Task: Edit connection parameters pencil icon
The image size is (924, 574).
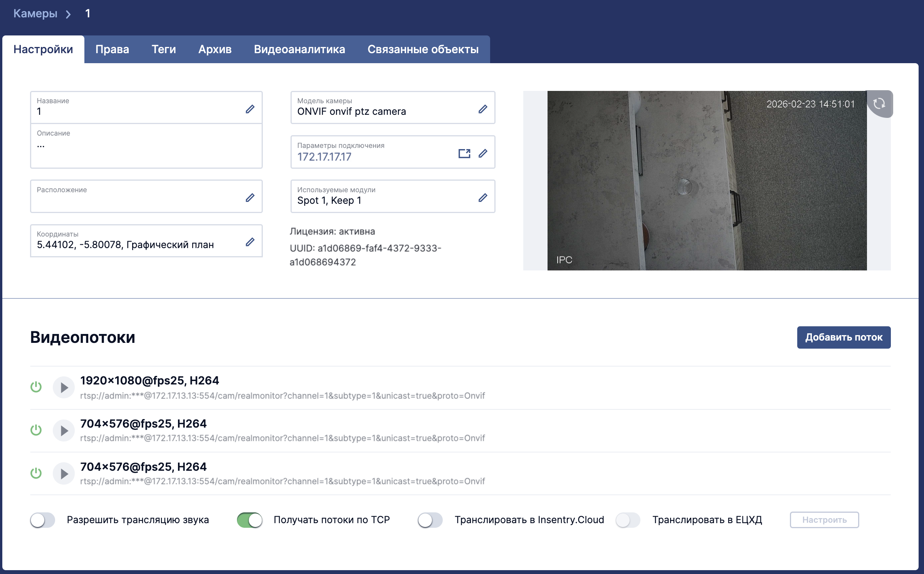Action: point(483,153)
